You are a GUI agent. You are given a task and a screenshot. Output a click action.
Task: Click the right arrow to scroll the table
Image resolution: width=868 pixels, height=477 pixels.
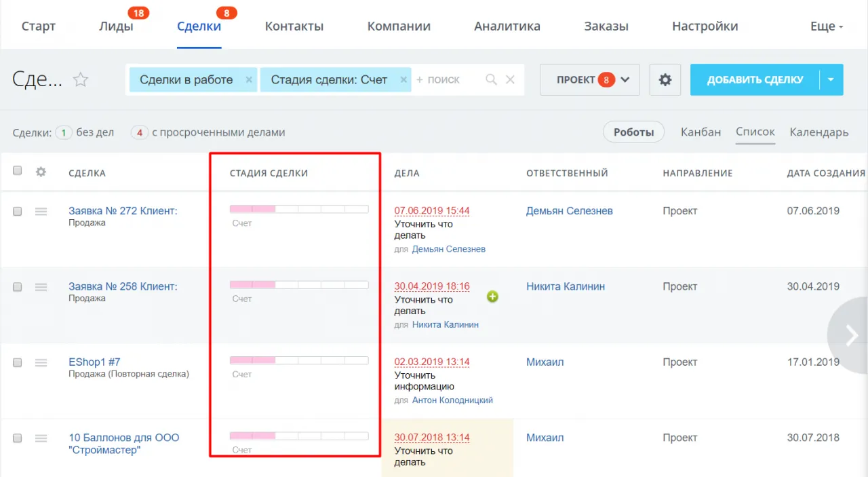(x=852, y=335)
